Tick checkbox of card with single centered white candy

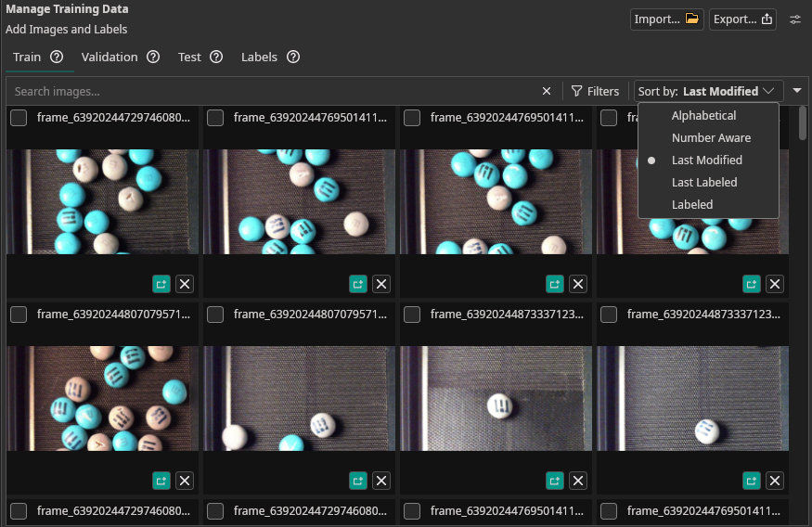tap(412, 315)
